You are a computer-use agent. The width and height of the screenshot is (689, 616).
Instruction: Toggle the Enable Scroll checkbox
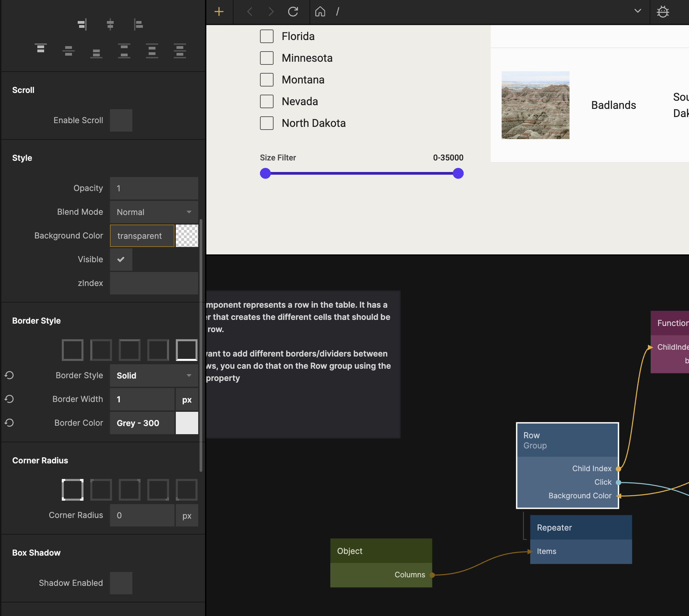[121, 120]
